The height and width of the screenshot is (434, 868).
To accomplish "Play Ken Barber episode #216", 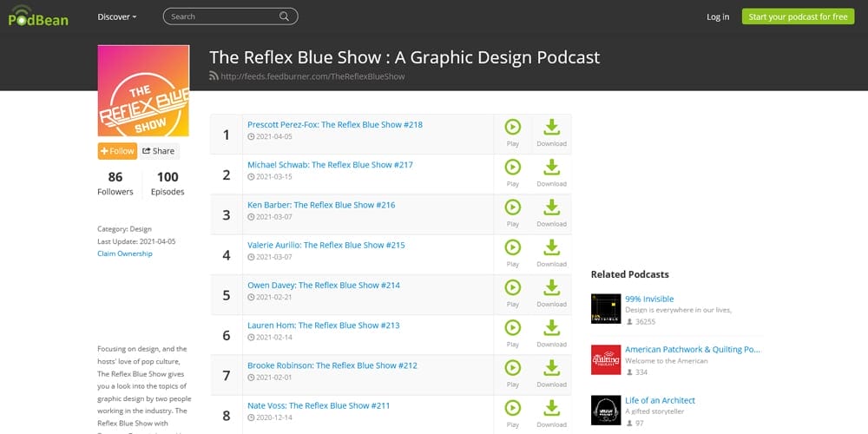I will pyautogui.click(x=513, y=213).
